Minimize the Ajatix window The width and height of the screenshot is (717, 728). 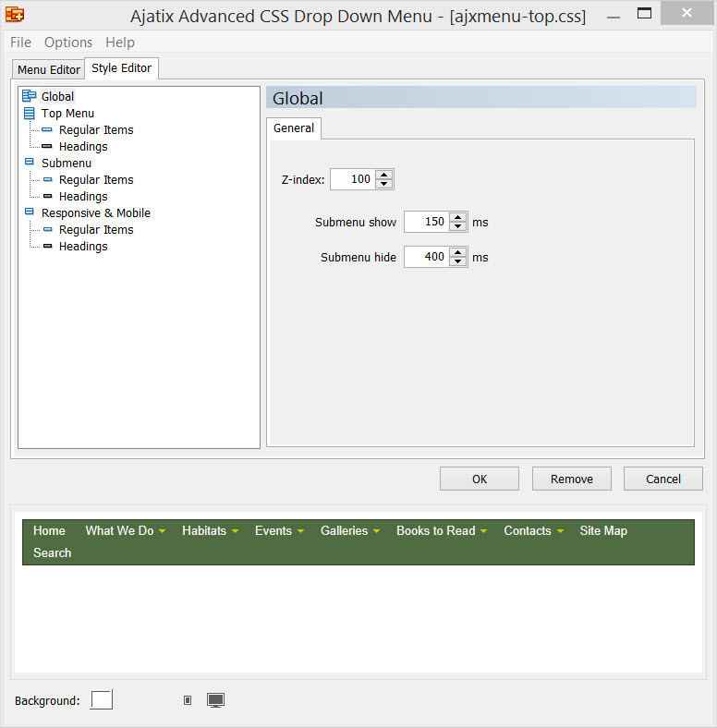(x=614, y=18)
